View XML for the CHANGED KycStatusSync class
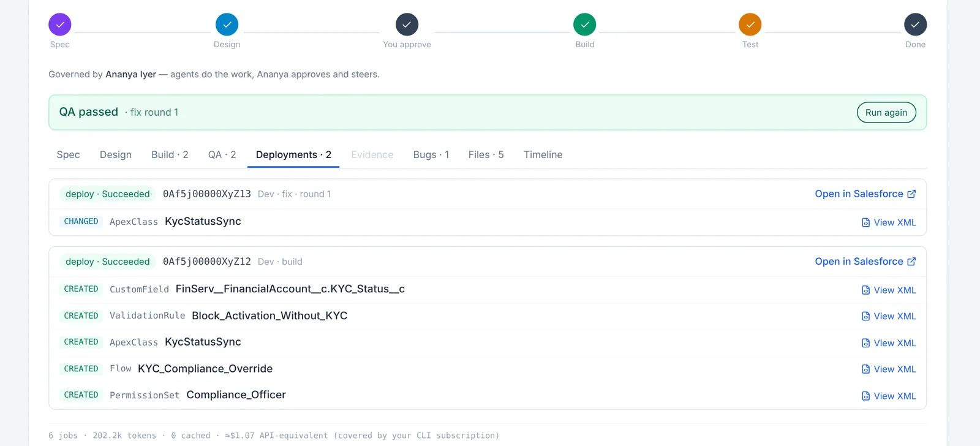Viewport: 980px width, 446px height. pos(889,222)
